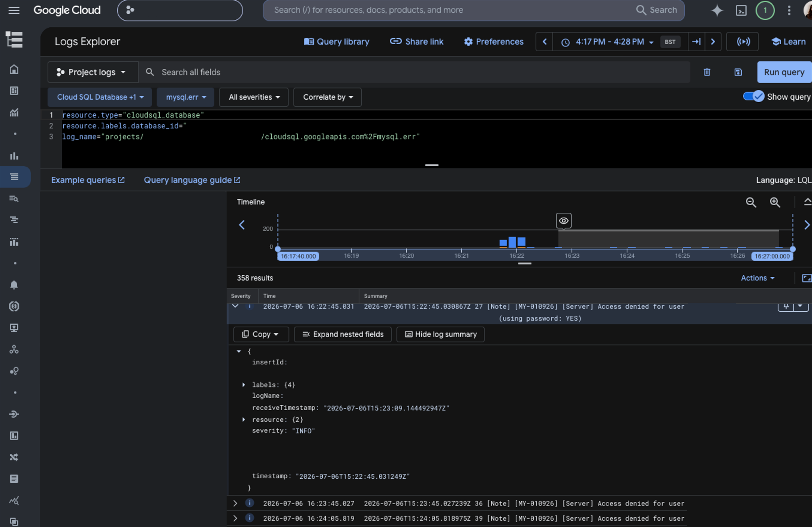
Task: Expand the resource: {2} field
Action: [244, 420]
